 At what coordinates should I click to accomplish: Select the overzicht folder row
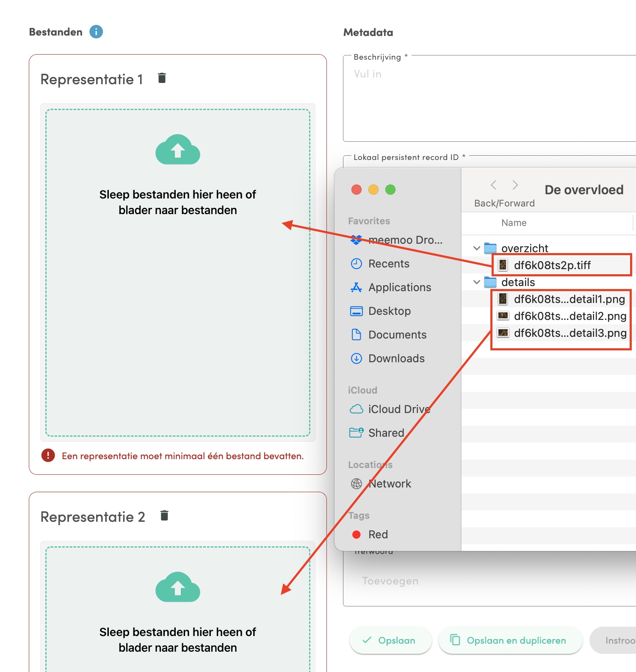click(549, 248)
